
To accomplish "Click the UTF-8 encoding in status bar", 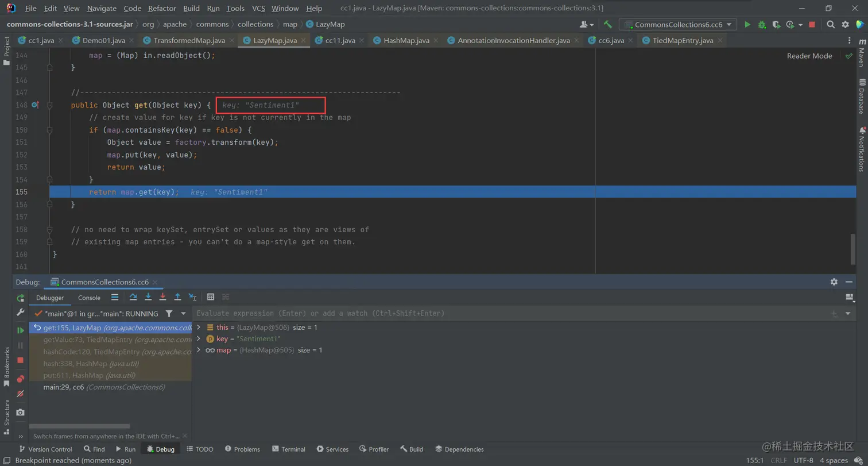I will [x=803, y=460].
